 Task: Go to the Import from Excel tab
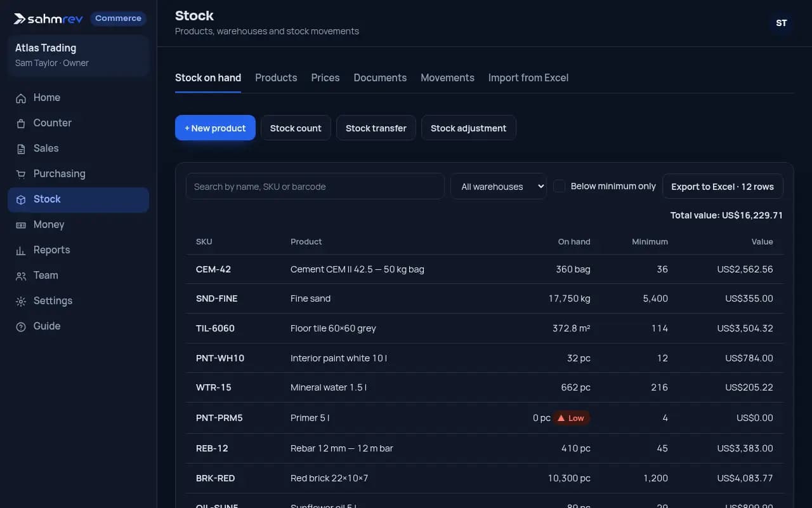click(528, 77)
